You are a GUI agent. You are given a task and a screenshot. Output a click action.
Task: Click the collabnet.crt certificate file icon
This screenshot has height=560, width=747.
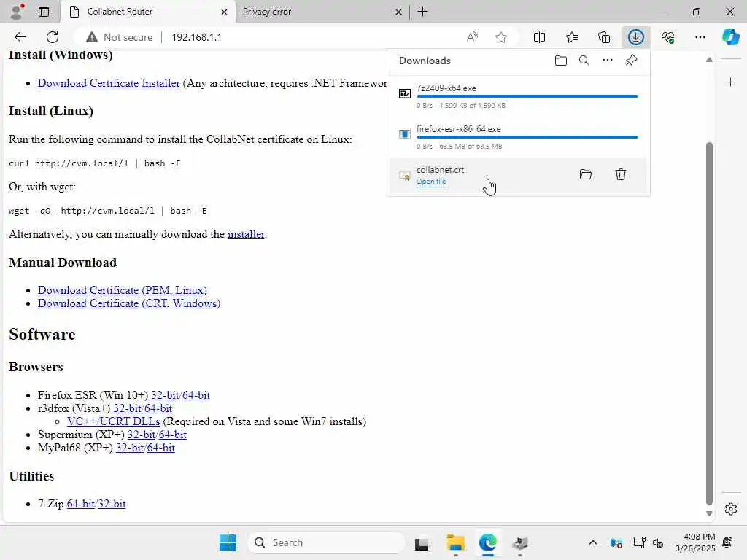pos(404,176)
